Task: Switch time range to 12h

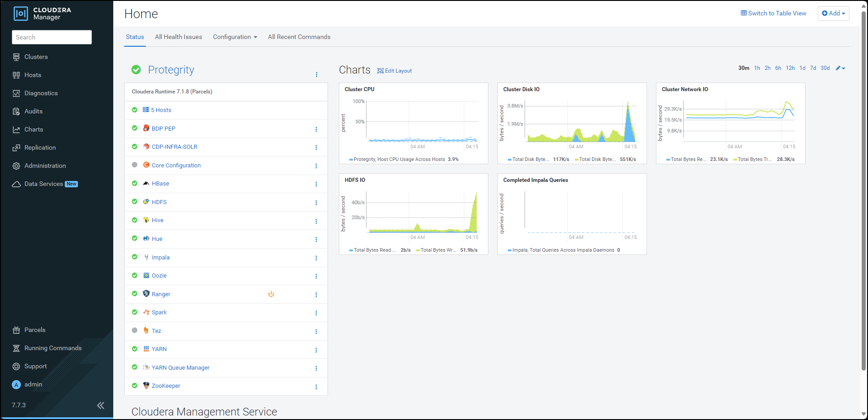Action: (790, 68)
